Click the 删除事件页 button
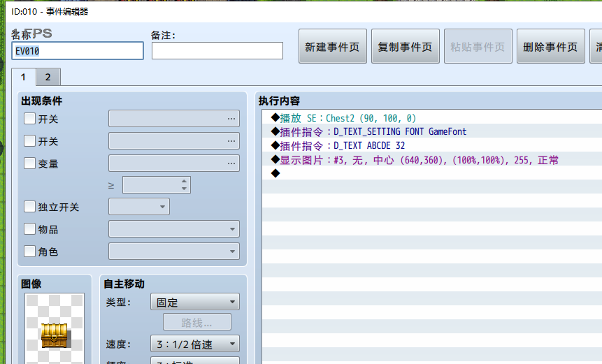 click(x=550, y=46)
